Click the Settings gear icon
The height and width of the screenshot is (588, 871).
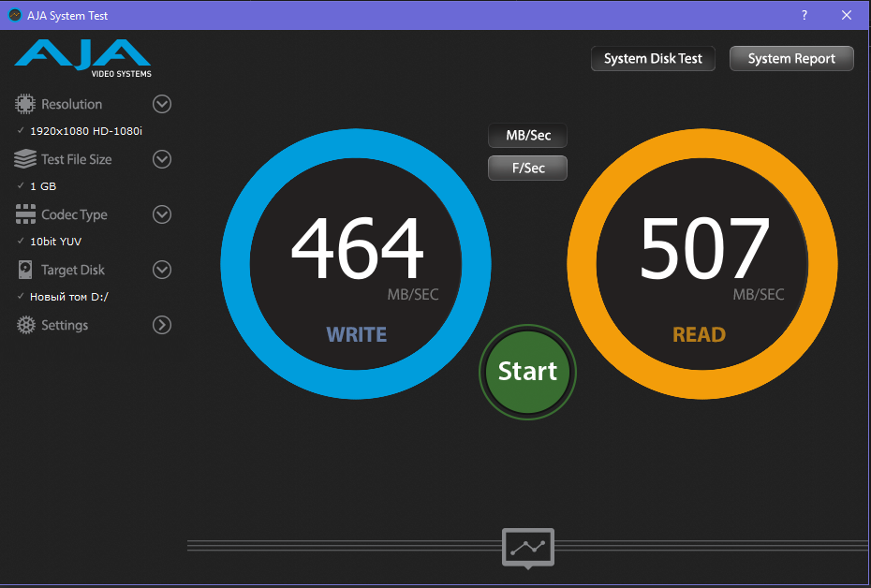25,325
